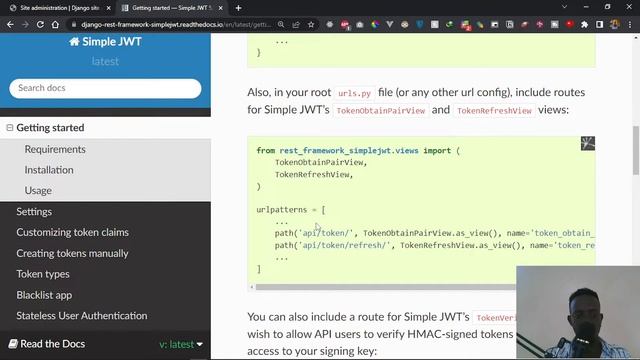Open the tab search chevron
640x360 pixels.
564,7
